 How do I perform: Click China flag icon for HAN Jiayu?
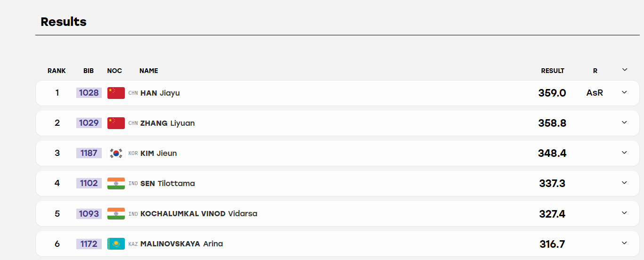[x=116, y=93]
